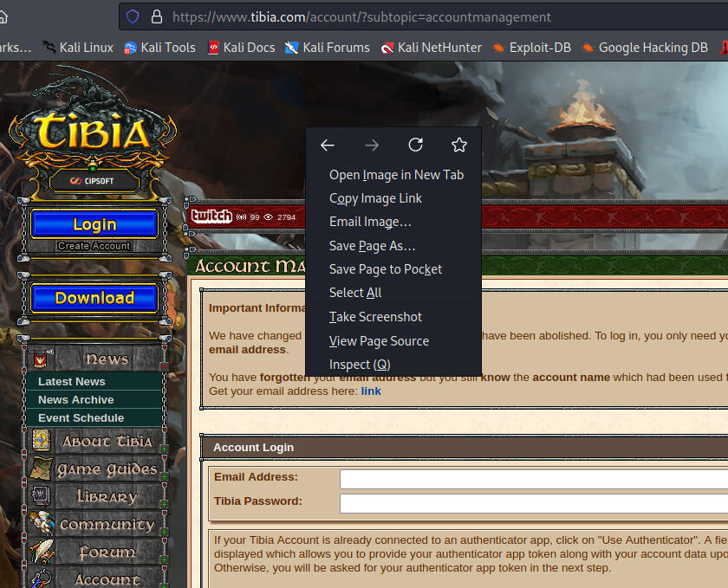Open Create Account below the Login button

click(93, 244)
